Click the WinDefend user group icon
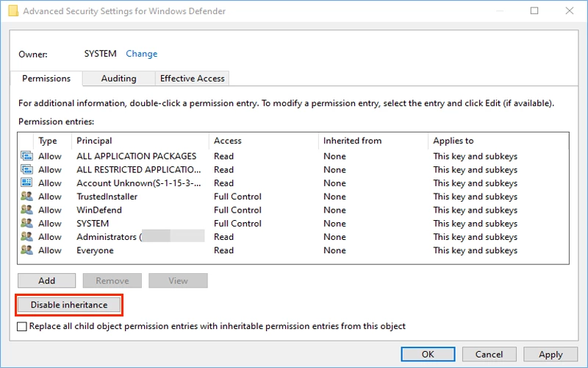Viewport: 588px width, 368px height. pyautogui.click(x=26, y=210)
